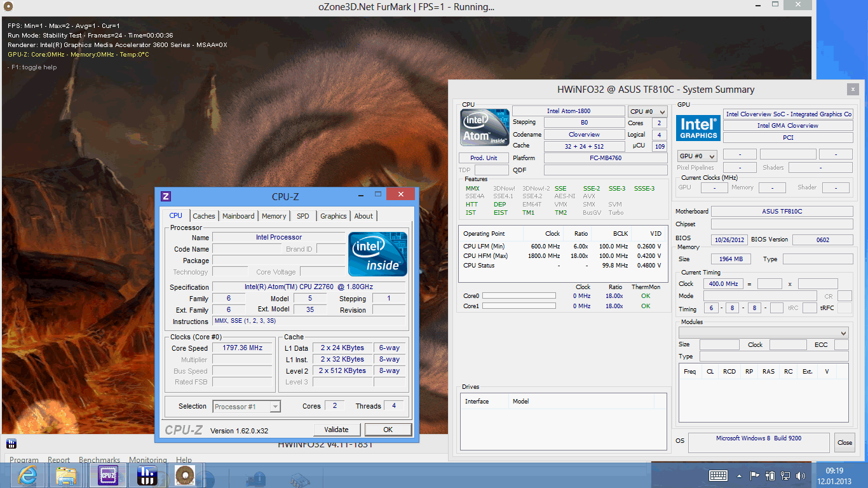Click the Validate button in CPU-Z
Image resolution: width=868 pixels, height=488 pixels.
336,430
